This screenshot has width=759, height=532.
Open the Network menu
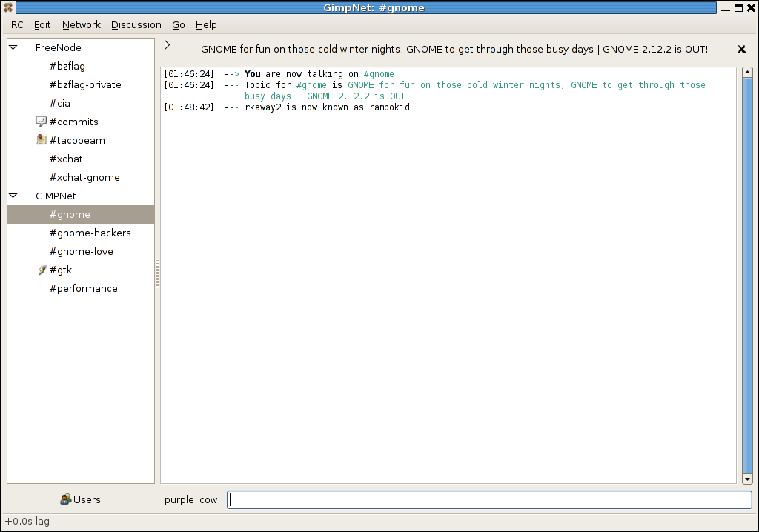click(82, 24)
